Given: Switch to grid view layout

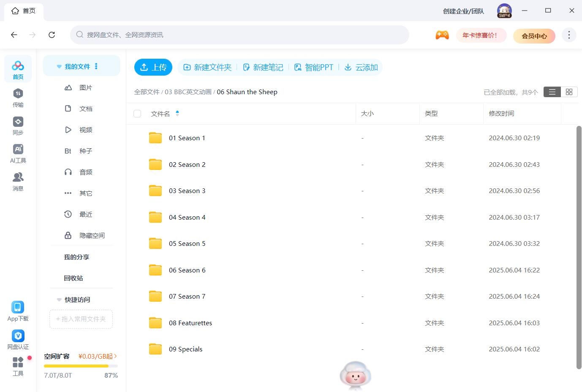Looking at the screenshot, I should click(x=569, y=92).
